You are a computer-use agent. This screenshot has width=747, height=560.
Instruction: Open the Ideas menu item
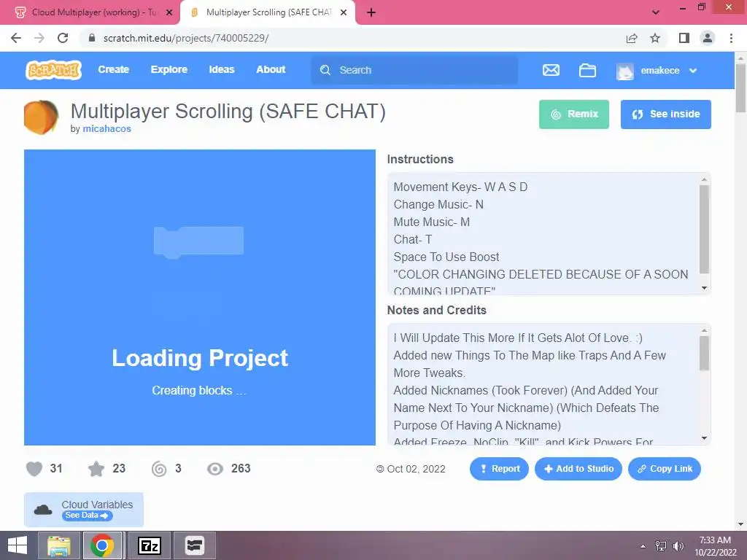222,69
